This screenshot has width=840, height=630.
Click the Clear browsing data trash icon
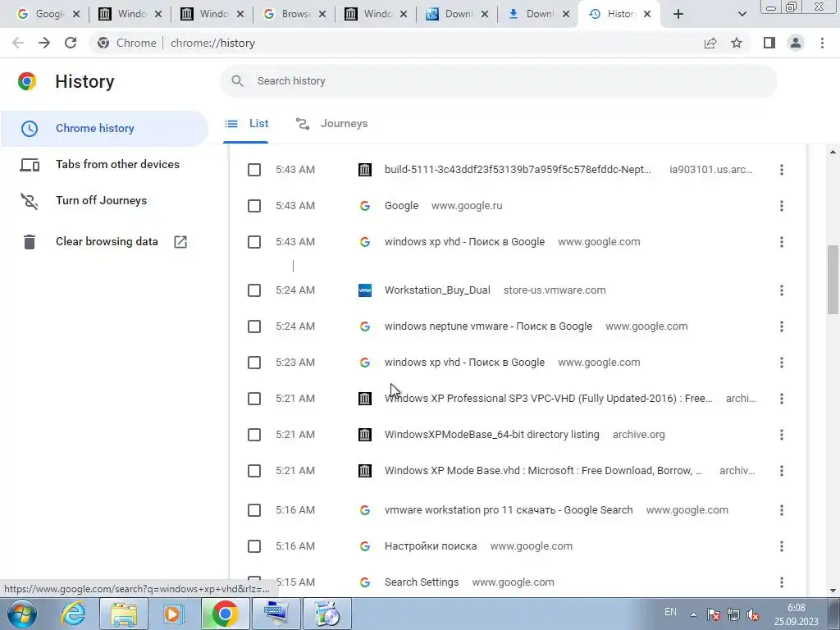pyautogui.click(x=30, y=242)
